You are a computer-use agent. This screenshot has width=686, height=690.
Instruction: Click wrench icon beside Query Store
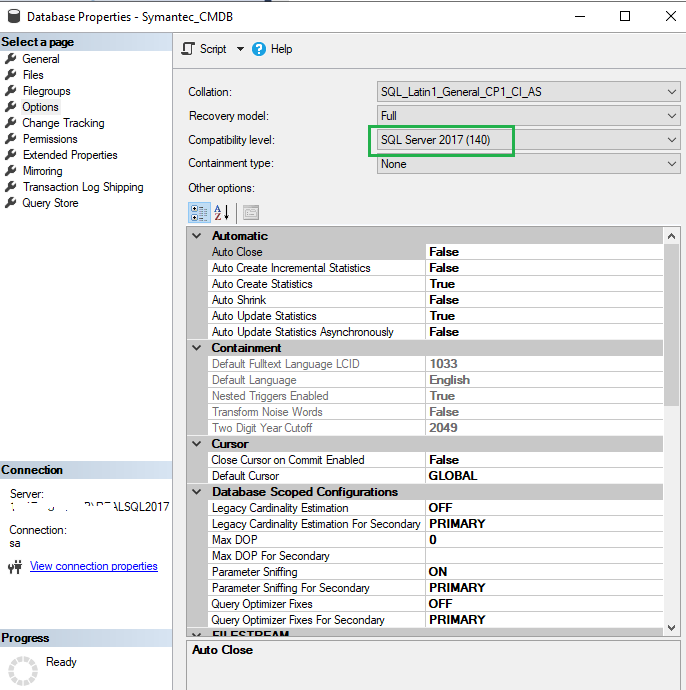click(11, 203)
